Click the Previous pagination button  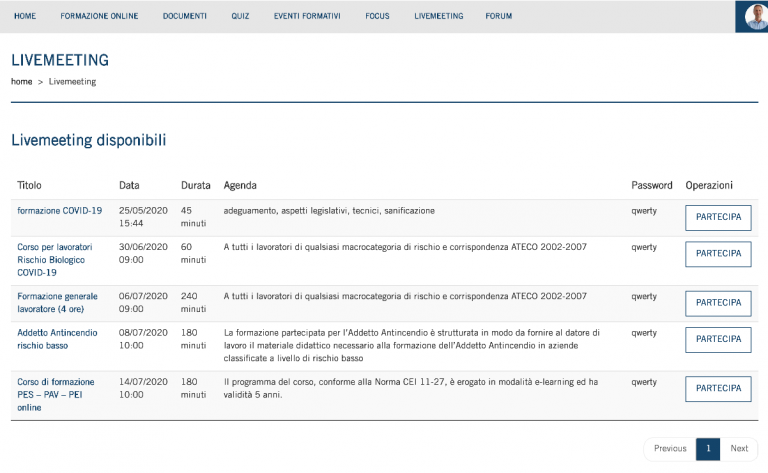click(x=670, y=449)
